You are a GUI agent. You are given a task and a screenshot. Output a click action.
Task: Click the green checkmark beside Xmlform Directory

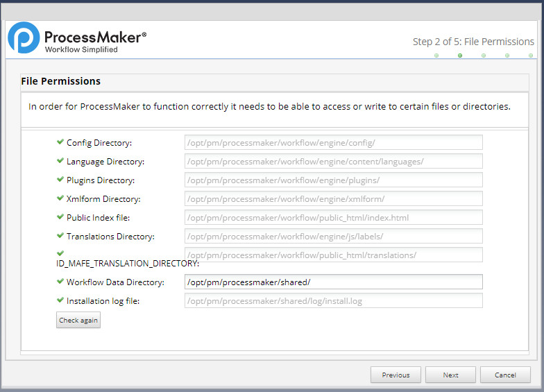[60, 198]
